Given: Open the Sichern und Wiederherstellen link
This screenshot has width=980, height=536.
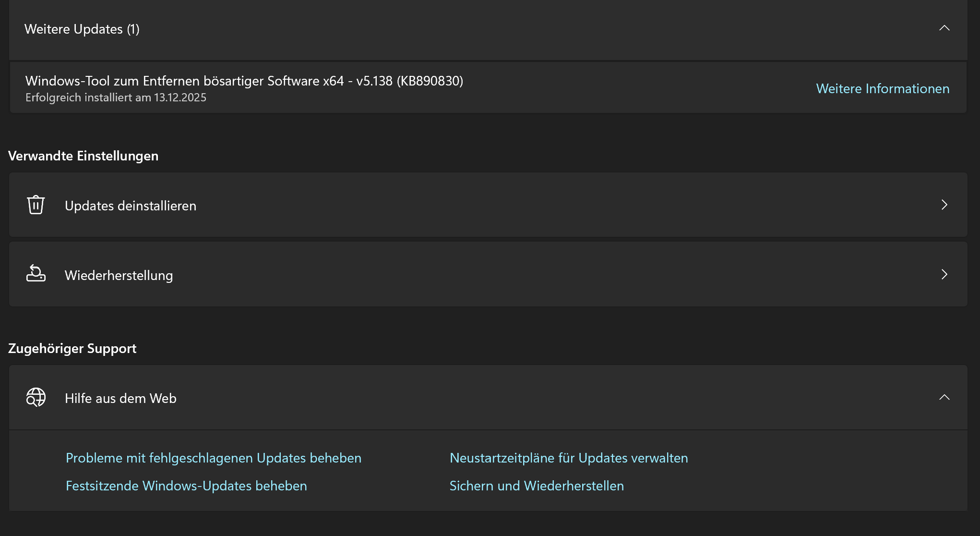Looking at the screenshot, I should coord(537,486).
